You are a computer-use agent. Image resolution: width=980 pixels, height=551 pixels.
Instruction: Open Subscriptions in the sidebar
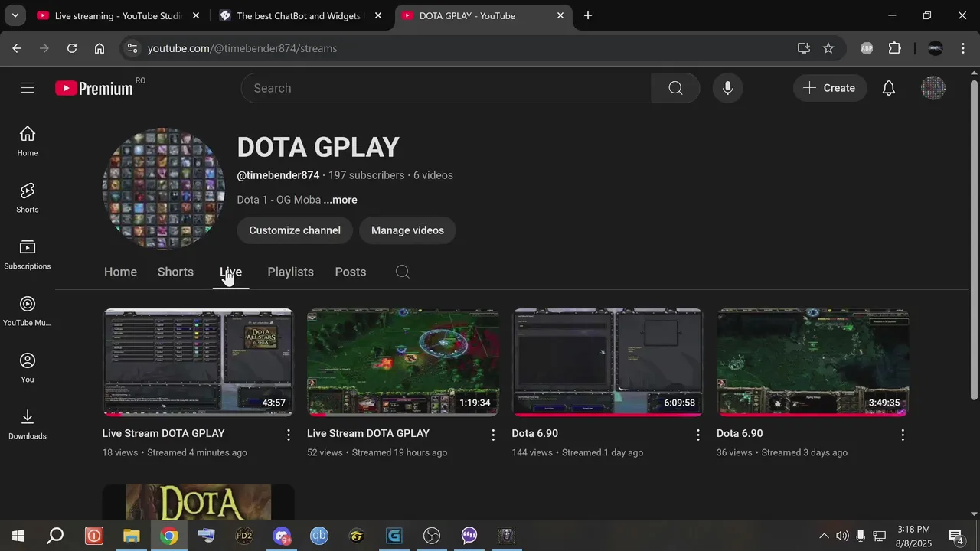28,255
